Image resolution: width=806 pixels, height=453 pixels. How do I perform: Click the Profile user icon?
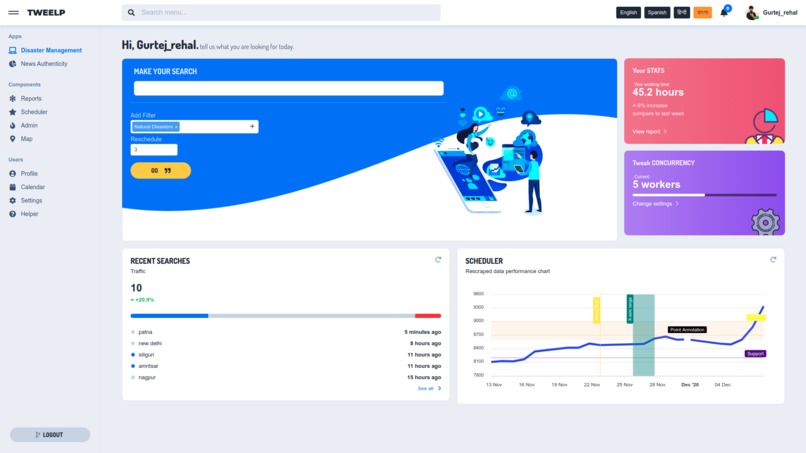point(12,174)
